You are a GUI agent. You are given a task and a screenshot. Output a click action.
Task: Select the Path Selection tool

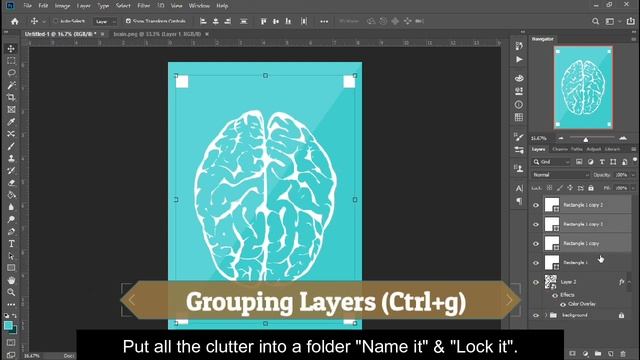pyautogui.click(x=11, y=256)
